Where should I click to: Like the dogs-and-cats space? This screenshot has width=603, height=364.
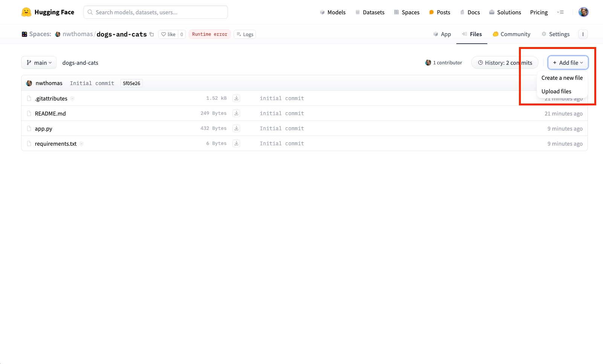point(168,34)
